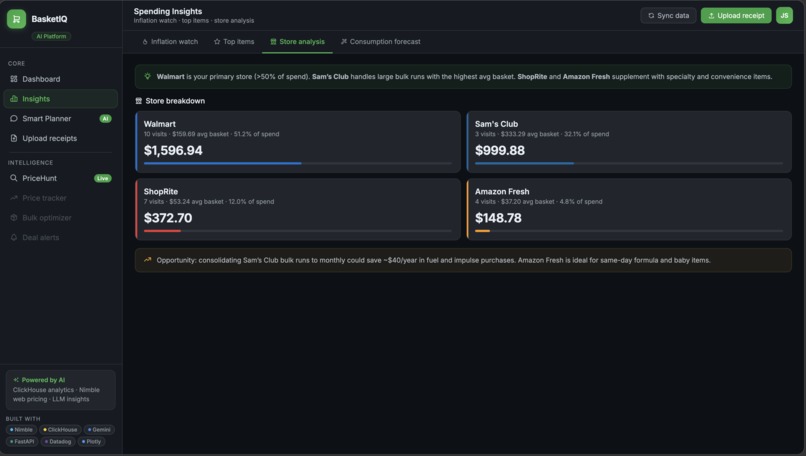Viewport: 806px width, 456px height.
Task: Click the Nimble tag
Action: coord(21,430)
